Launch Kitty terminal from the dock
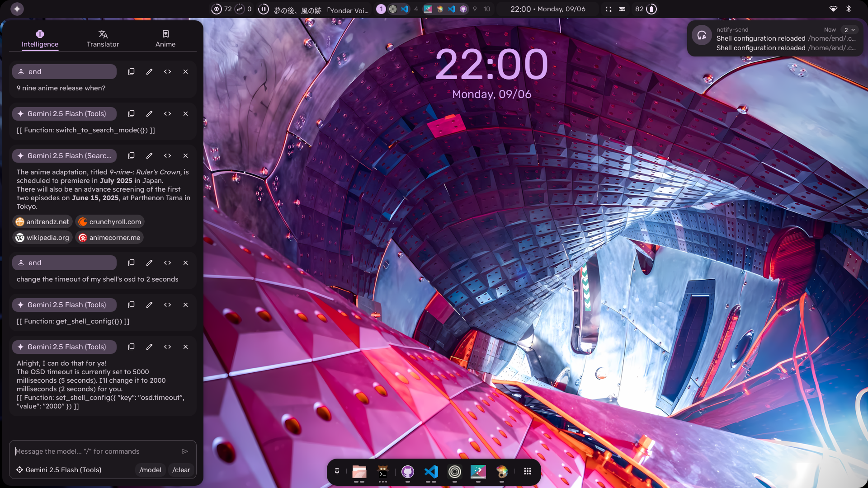 click(x=383, y=472)
